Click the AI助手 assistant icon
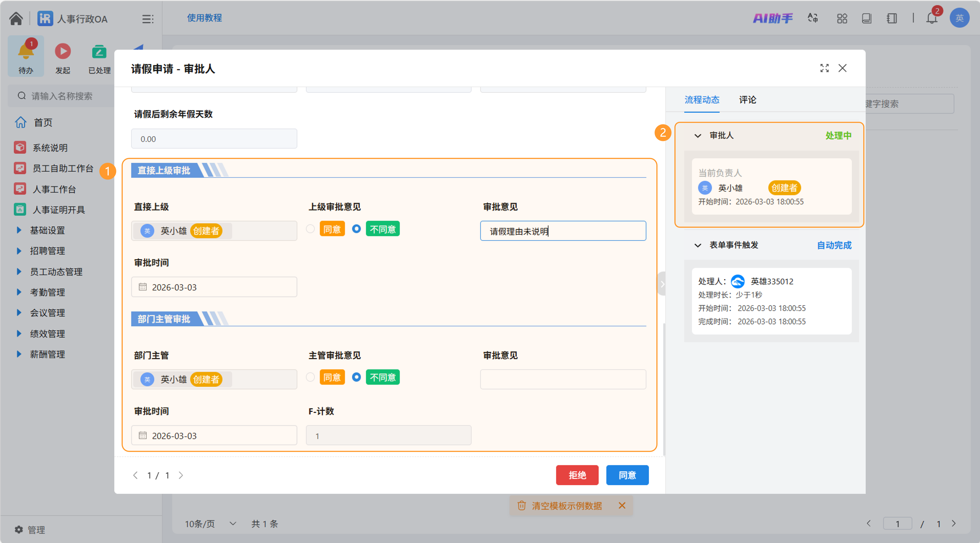Viewport: 980px width, 543px height. click(772, 18)
